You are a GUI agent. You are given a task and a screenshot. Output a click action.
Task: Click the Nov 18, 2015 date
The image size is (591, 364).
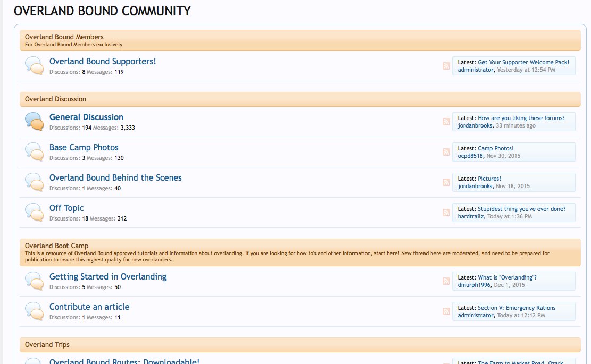click(513, 187)
